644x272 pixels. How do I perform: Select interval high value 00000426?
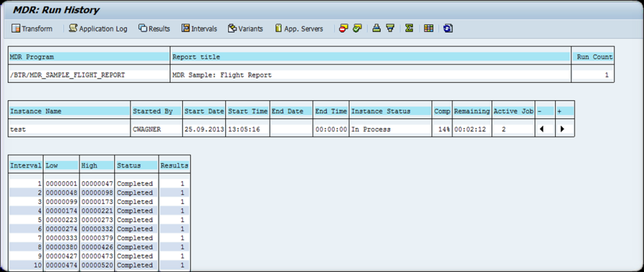click(x=97, y=247)
